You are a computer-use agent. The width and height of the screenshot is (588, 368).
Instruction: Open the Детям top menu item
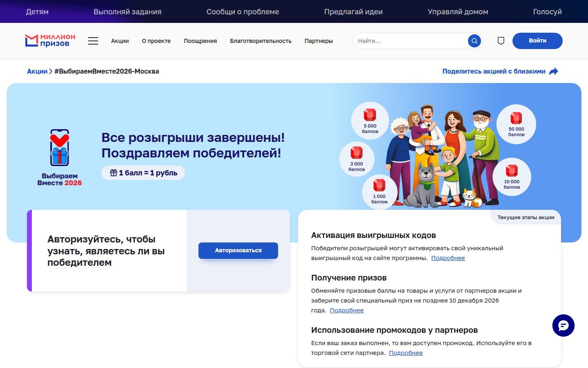37,12
